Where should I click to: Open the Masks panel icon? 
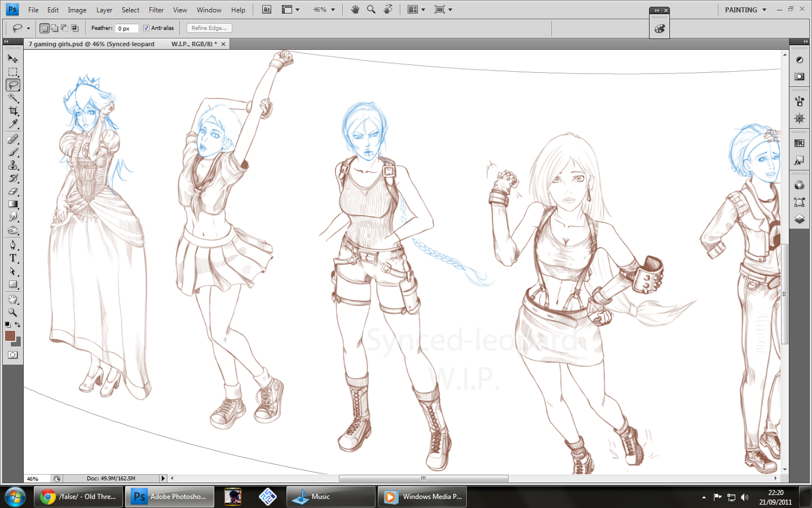799,76
